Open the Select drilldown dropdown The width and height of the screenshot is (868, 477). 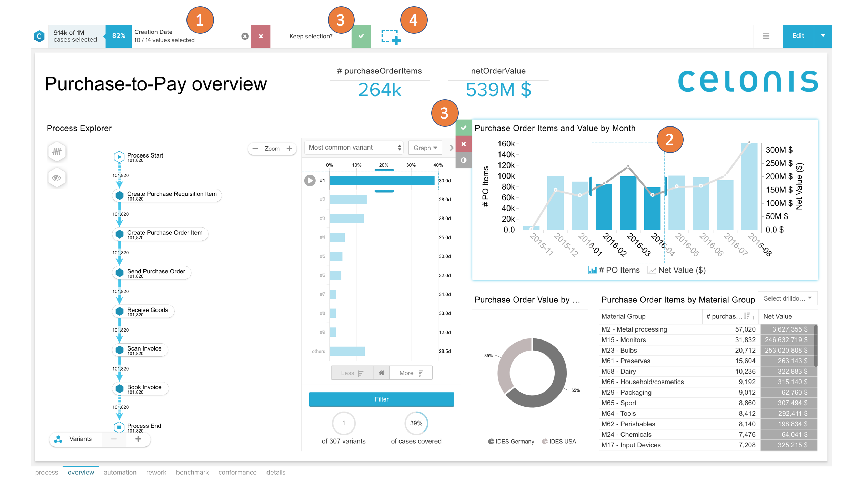pyautogui.click(x=787, y=298)
